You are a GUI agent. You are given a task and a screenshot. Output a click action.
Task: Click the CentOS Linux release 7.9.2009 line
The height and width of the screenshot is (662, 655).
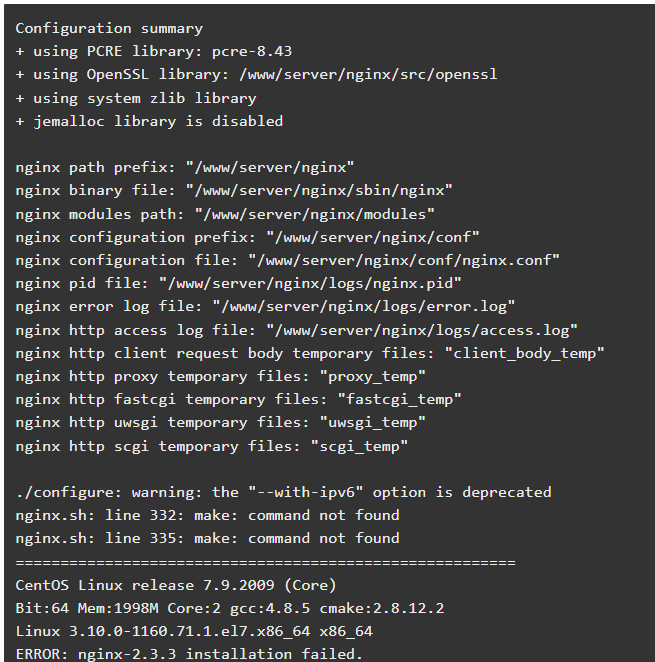176,586
